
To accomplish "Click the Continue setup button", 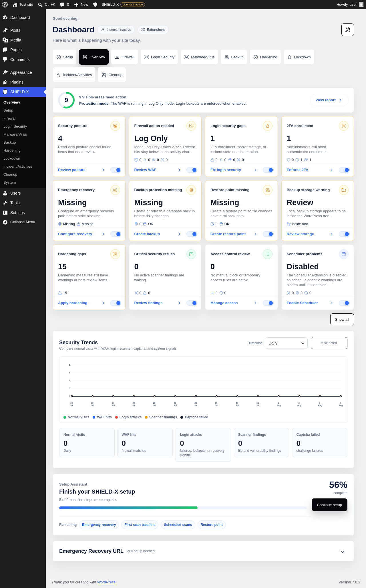I will click(x=329, y=505).
